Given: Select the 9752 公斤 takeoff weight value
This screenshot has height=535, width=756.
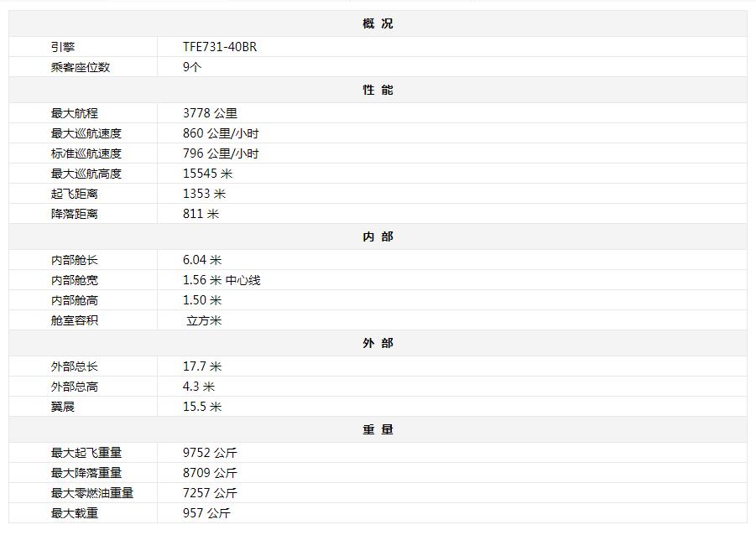Looking at the screenshot, I should click(x=210, y=453).
